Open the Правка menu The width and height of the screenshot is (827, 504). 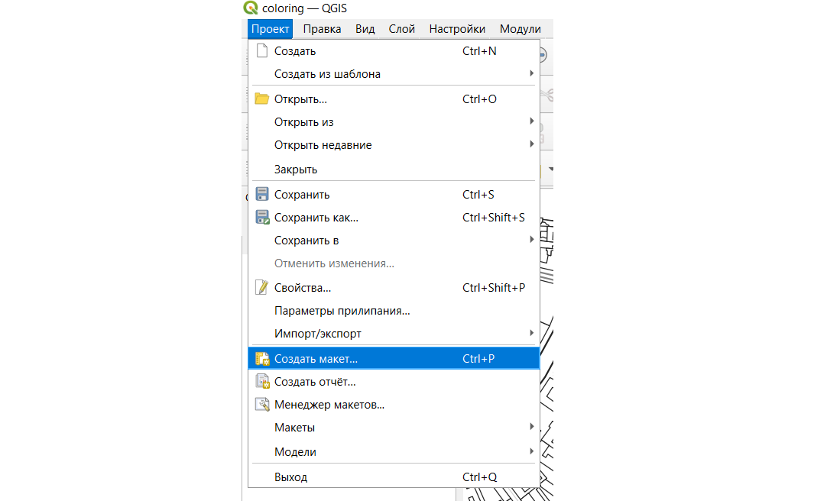[x=322, y=29]
